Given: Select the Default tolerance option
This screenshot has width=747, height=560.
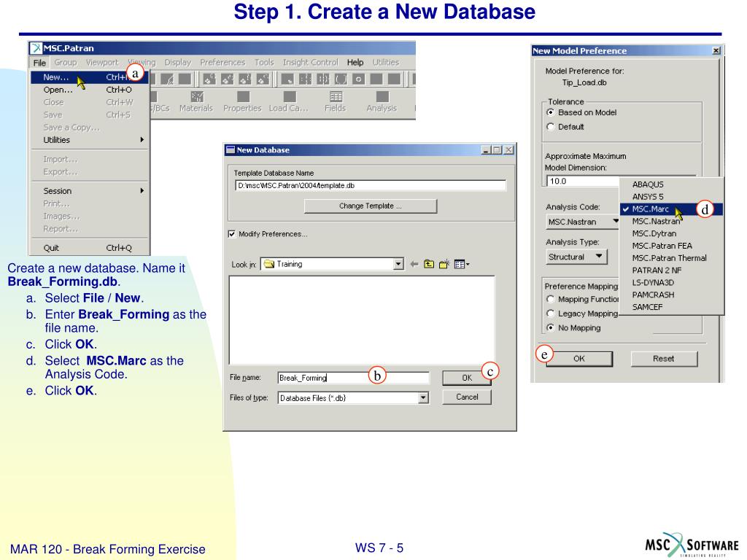Looking at the screenshot, I should [551, 127].
